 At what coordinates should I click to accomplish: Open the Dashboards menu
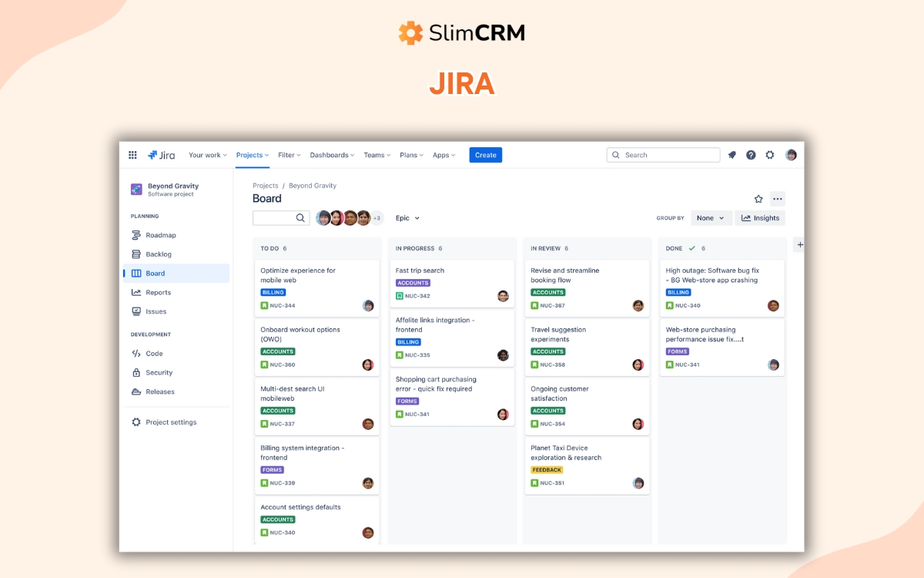click(331, 154)
